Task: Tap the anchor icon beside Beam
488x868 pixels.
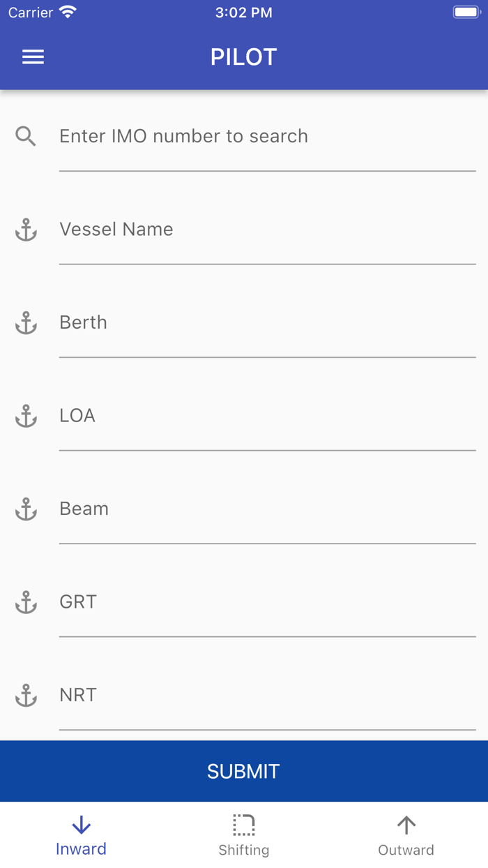Action: point(26,509)
